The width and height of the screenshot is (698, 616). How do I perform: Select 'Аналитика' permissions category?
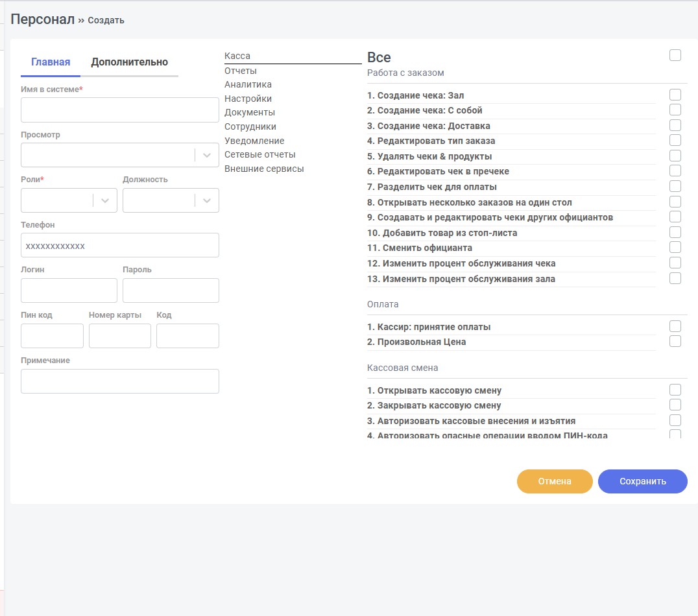[x=248, y=84]
